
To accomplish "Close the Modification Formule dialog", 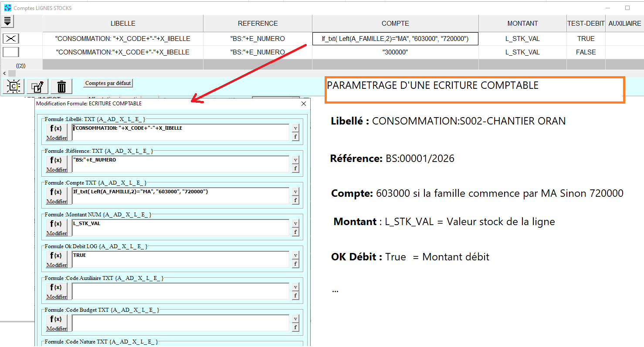I will [x=304, y=104].
